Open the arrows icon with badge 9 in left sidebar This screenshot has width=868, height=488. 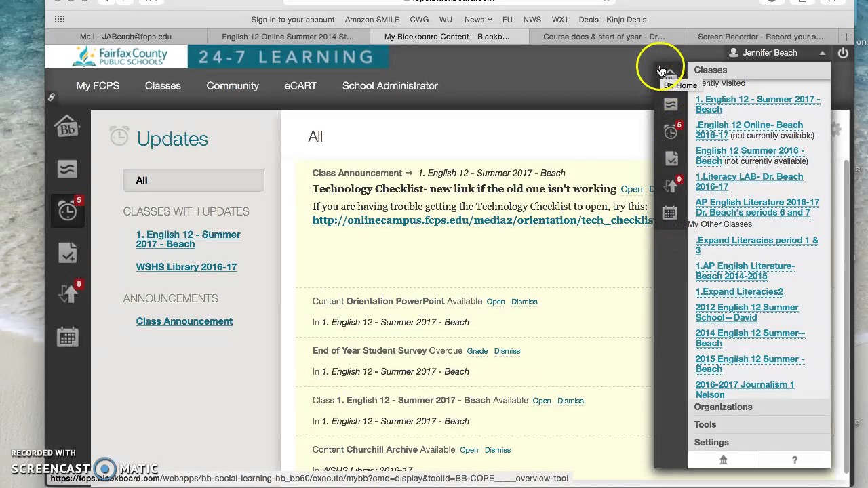tap(68, 293)
